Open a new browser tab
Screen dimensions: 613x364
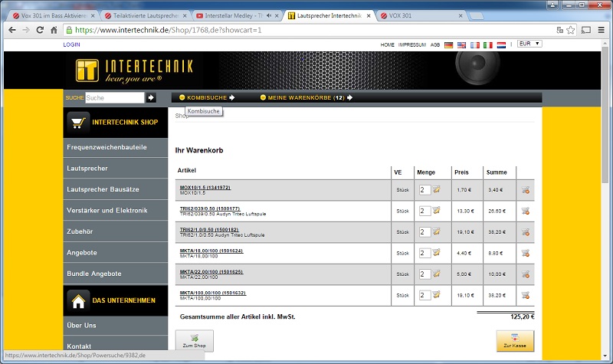pyautogui.click(x=476, y=16)
